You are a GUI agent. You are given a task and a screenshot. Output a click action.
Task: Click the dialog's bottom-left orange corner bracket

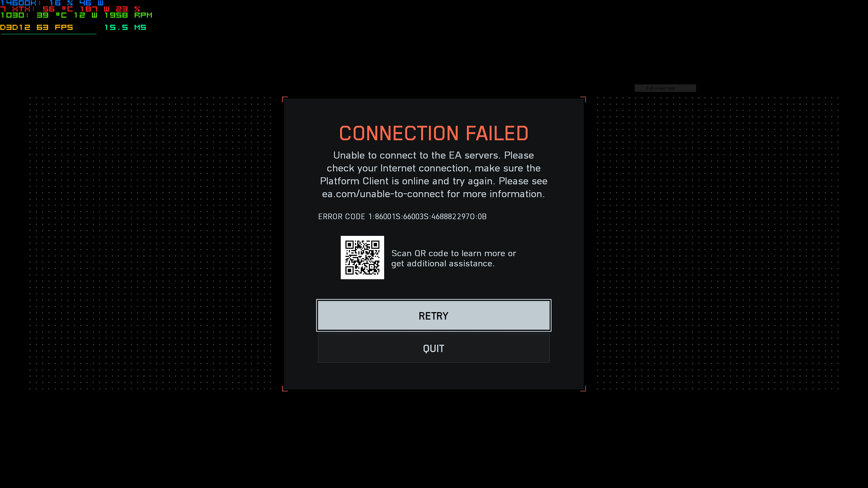tap(285, 389)
